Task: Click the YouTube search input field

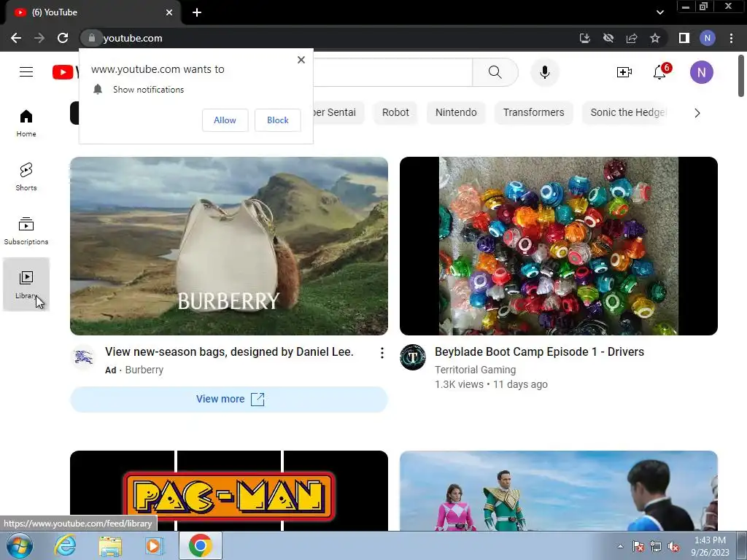Action: click(x=392, y=72)
